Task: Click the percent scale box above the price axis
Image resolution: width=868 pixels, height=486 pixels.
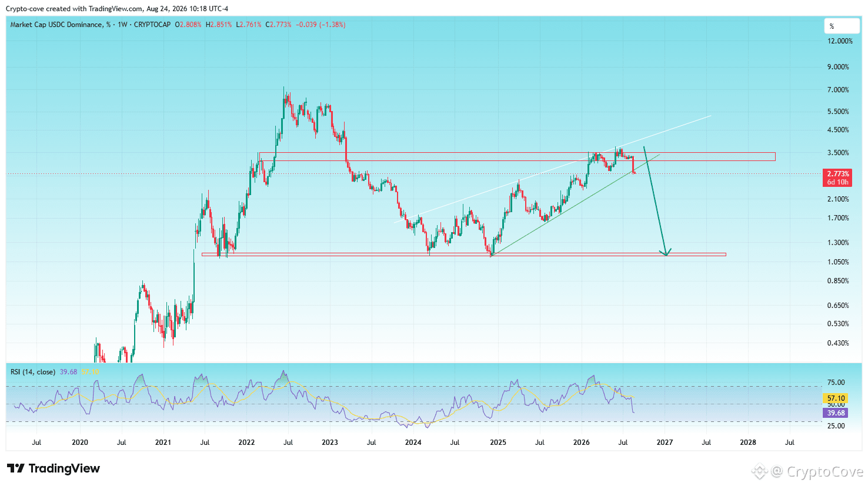Action: (x=842, y=26)
